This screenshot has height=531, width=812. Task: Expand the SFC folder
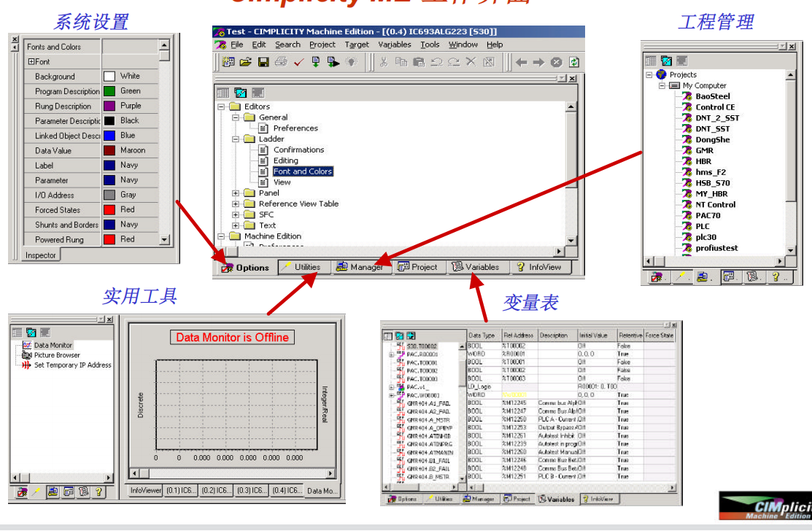click(236, 214)
